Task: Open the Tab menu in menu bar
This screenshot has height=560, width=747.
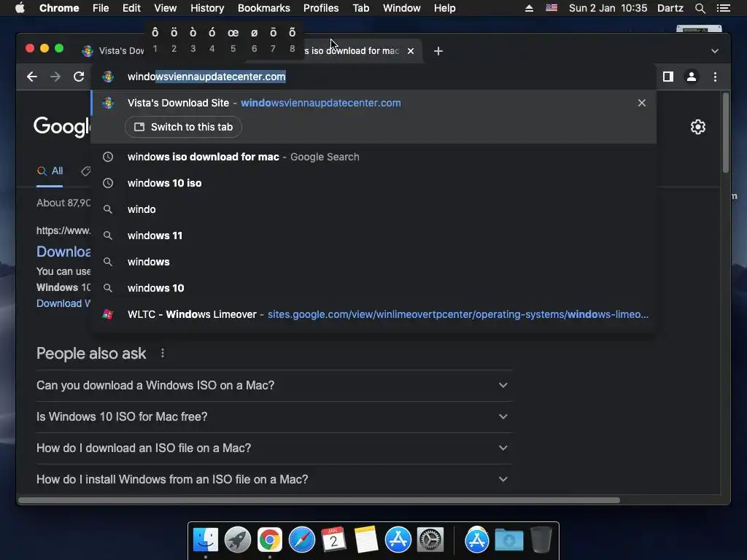Action: [361, 8]
